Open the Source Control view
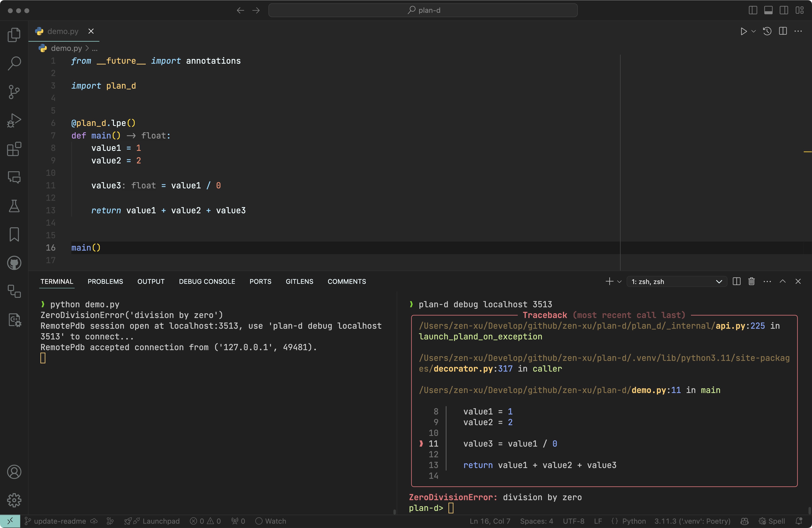 [14, 92]
